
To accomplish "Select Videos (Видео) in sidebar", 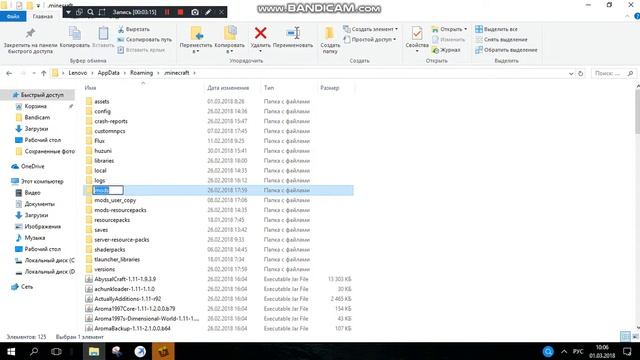I will (32, 193).
